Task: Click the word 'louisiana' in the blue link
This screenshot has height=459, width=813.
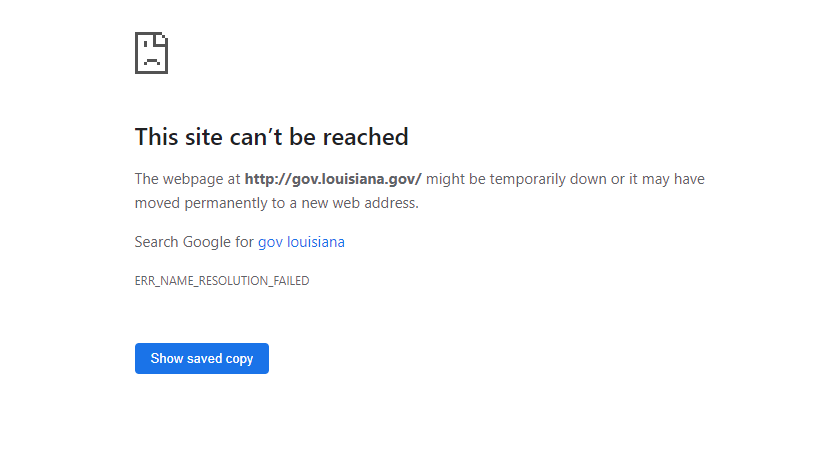Action: 316,242
